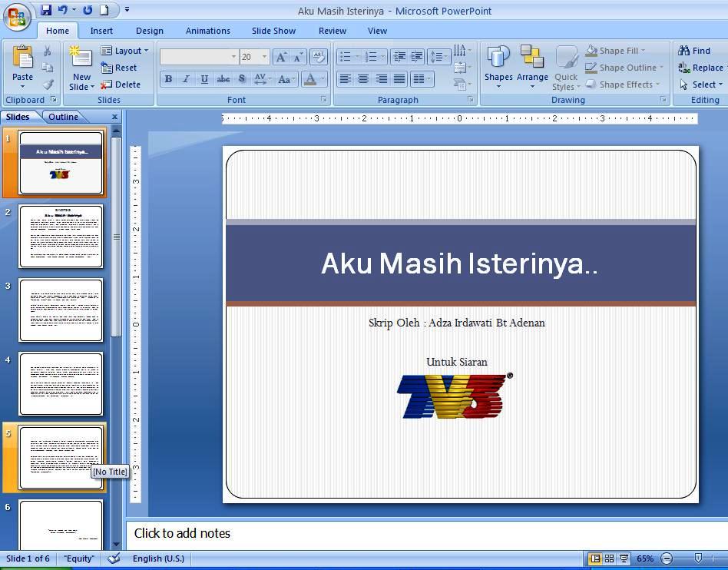Go to Slide Show tab
Screen dimensions: 728x570
(x=273, y=31)
